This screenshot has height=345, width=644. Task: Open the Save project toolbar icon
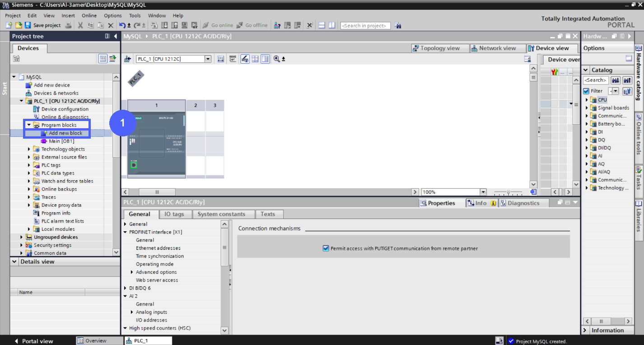[x=28, y=25]
